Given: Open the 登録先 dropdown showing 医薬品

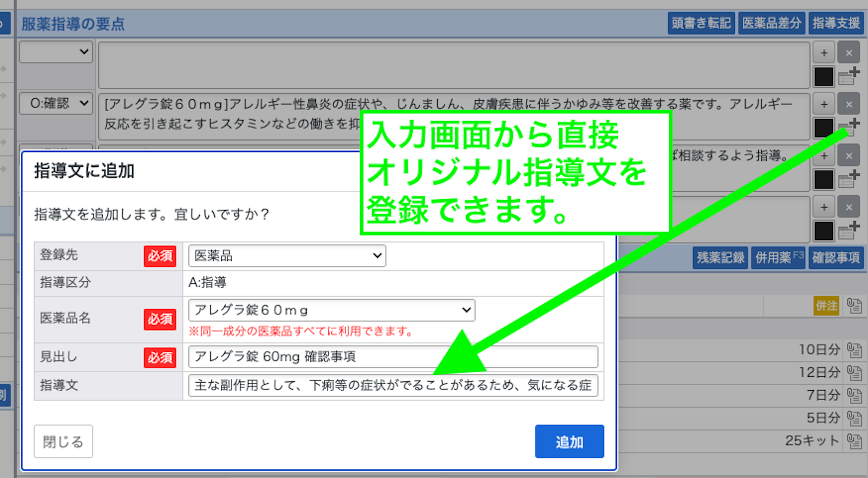Looking at the screenshot, I should click(287, 256).
